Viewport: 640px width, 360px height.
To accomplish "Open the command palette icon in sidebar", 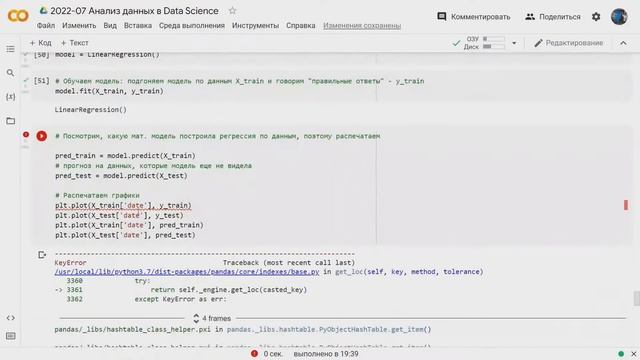I will 11,336.
